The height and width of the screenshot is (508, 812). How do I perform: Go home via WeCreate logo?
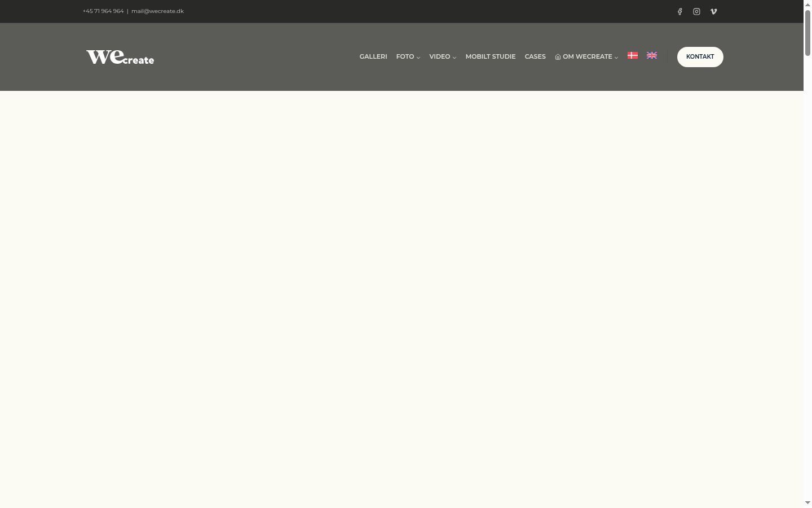click(120, 57)
